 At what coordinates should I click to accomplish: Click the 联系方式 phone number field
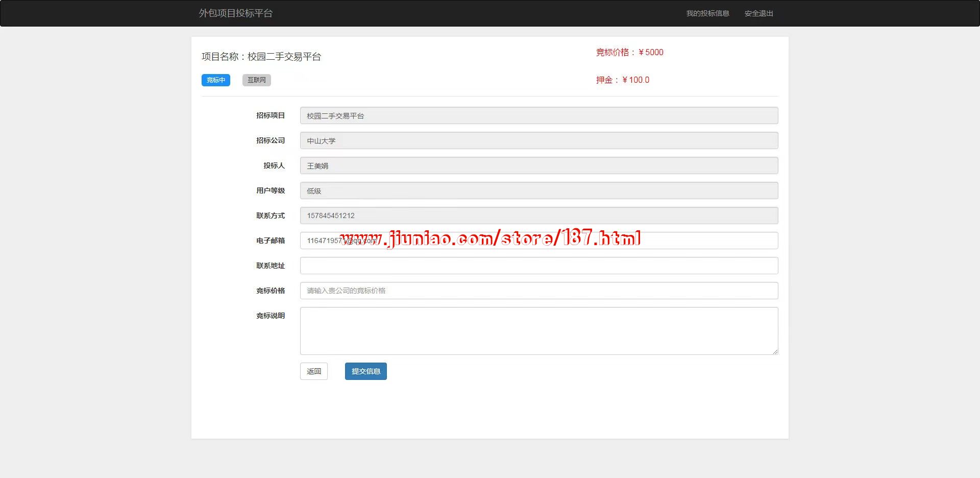click(538, 216)
